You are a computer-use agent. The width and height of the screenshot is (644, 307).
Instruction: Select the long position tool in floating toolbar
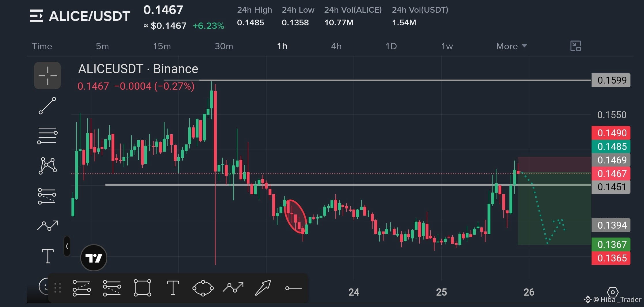point(82,288)
